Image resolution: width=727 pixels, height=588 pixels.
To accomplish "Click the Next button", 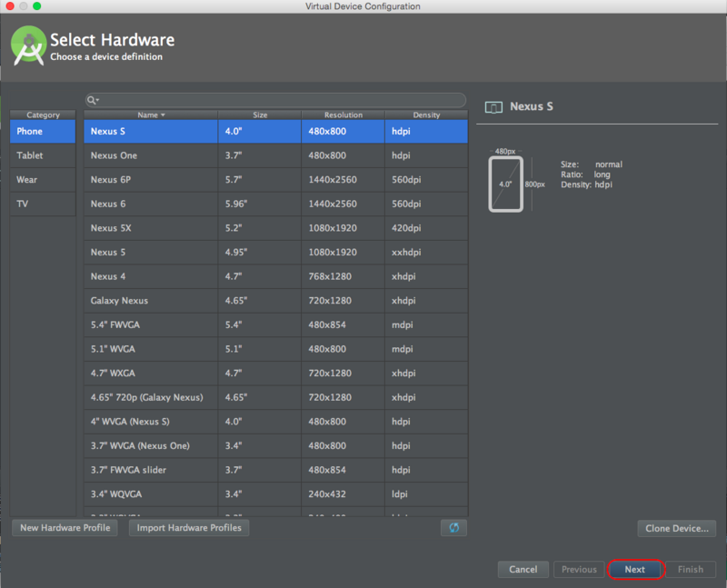I will (634, 570).
